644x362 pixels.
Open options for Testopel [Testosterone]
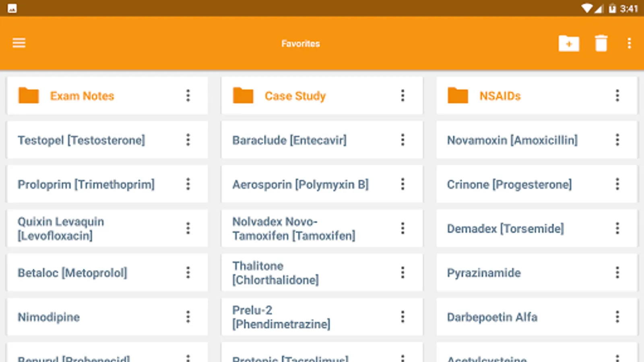pos(188,140)
